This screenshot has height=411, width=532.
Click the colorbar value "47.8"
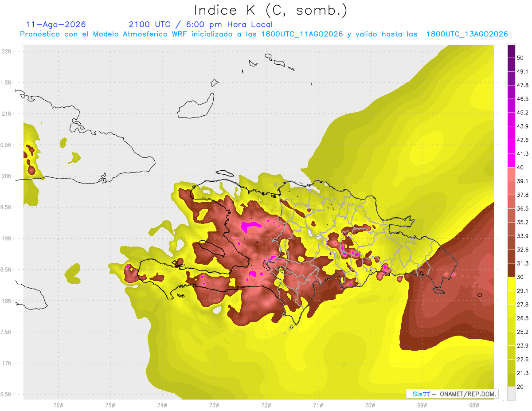pyautogui.click(x=522, y=85)
